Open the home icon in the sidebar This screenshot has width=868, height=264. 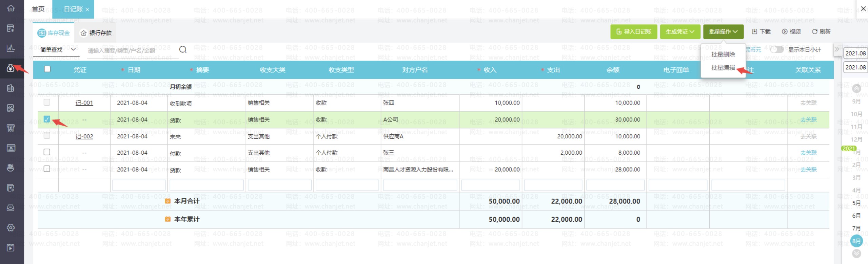tap(11, 8)
